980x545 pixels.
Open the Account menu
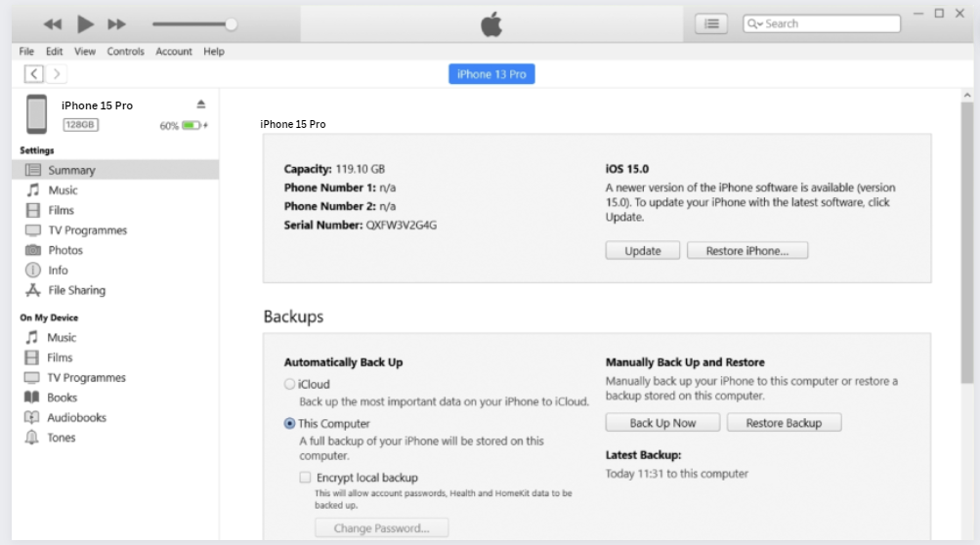tap(174, 51)
